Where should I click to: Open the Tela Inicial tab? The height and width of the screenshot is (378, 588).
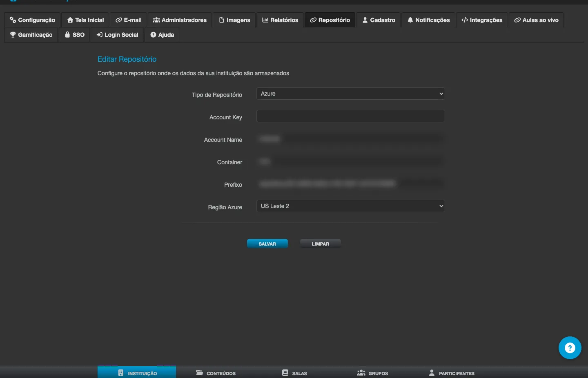click(x=85, y=20)
